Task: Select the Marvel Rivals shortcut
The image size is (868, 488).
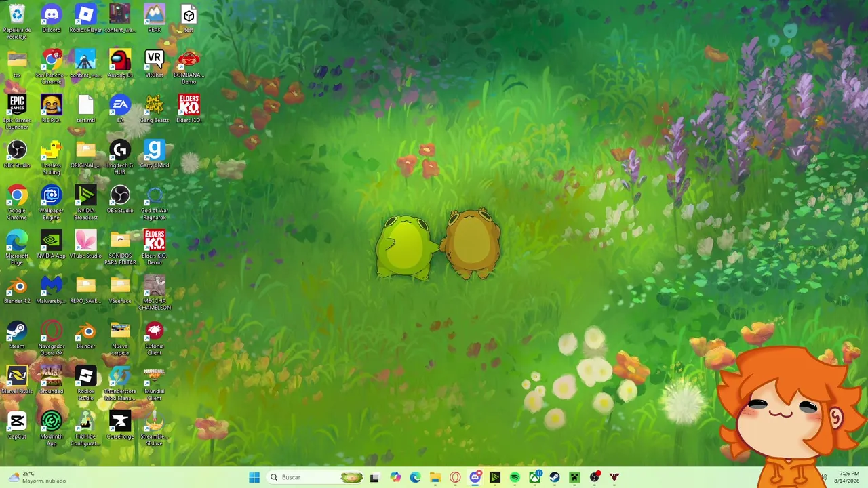Action: point(17,380)
